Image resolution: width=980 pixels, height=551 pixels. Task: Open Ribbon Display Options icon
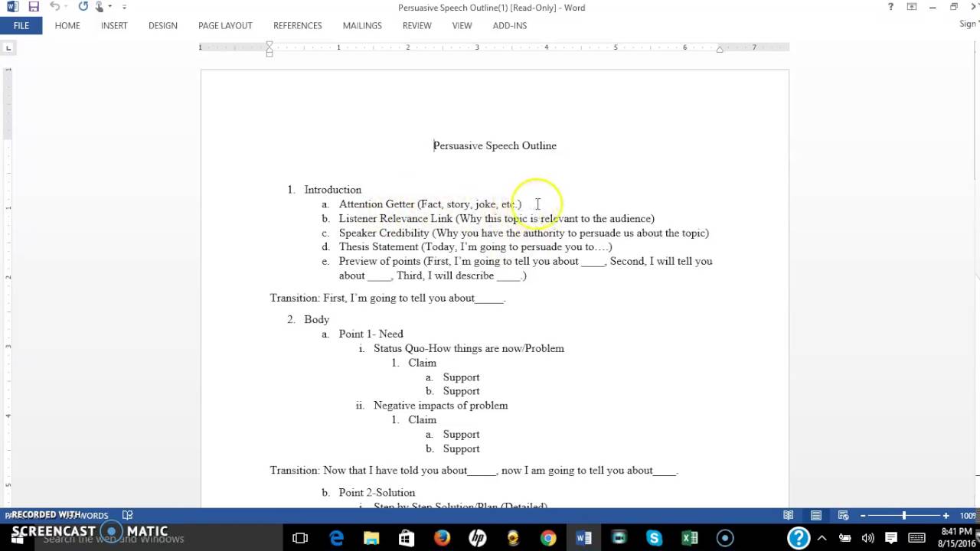click(912, 7)
